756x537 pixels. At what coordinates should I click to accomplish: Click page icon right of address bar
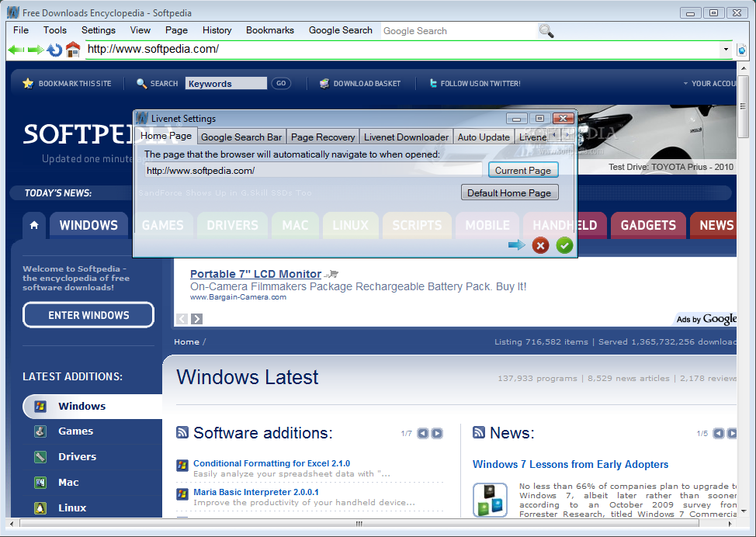(x=742, y=50)
